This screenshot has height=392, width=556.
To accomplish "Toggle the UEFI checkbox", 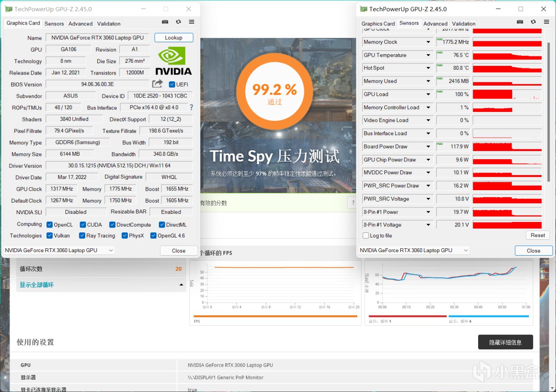I will coord(172,84).
